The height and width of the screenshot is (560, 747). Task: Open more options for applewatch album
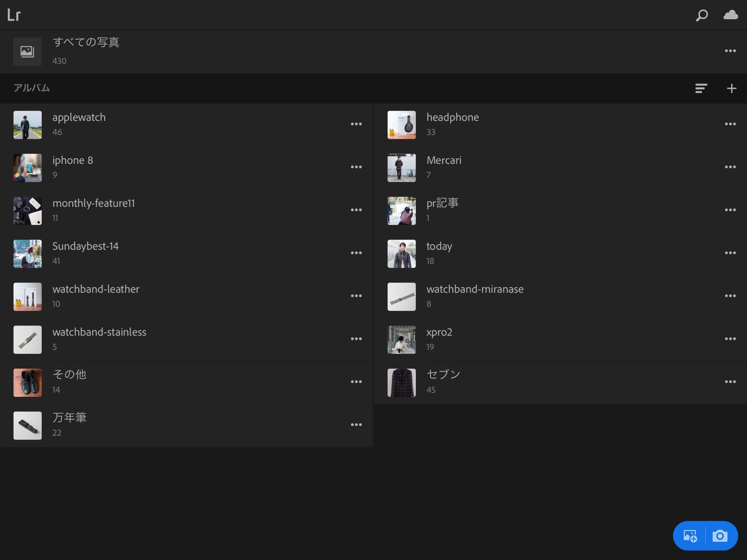(356, 124)
